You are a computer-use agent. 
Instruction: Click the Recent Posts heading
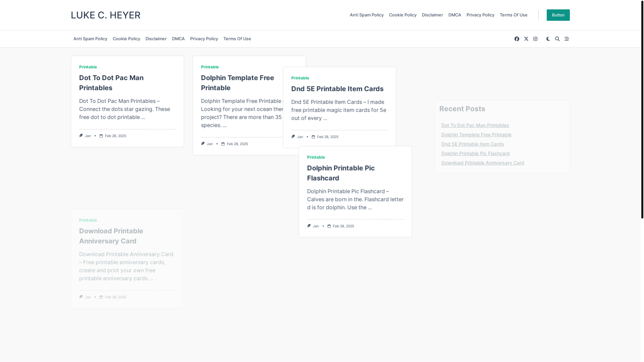(x=462, y=109)
